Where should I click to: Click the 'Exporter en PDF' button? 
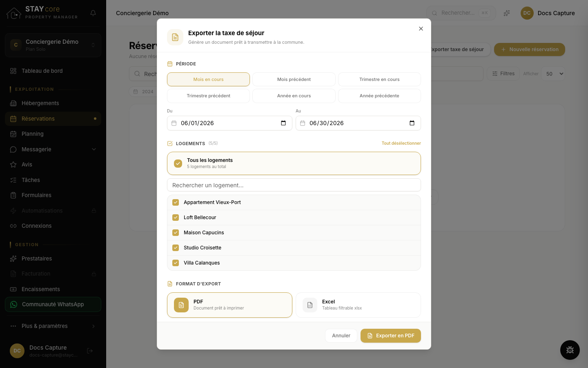pos(391,336)
